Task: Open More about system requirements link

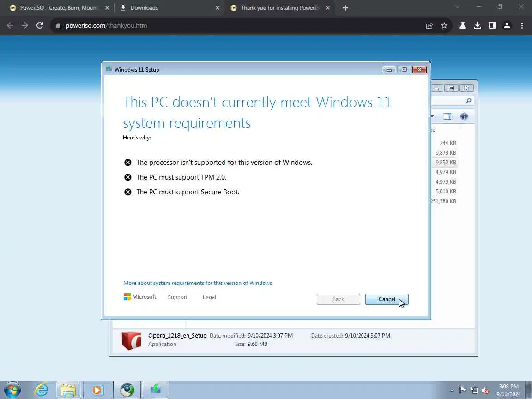Action: (198, 283)
